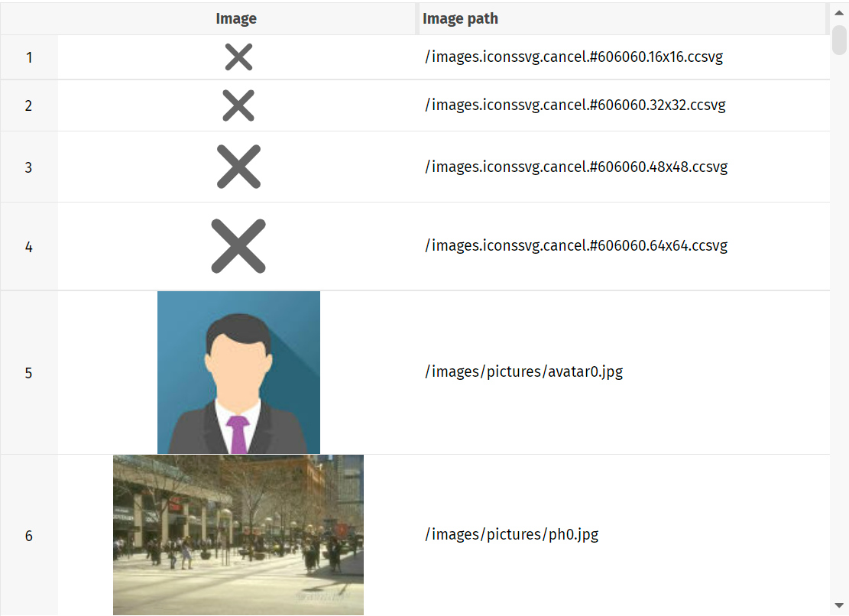This screenshot has width=849, height=616.
Task: Click the 32x32 cancel icon
Action: coord(238,105)
